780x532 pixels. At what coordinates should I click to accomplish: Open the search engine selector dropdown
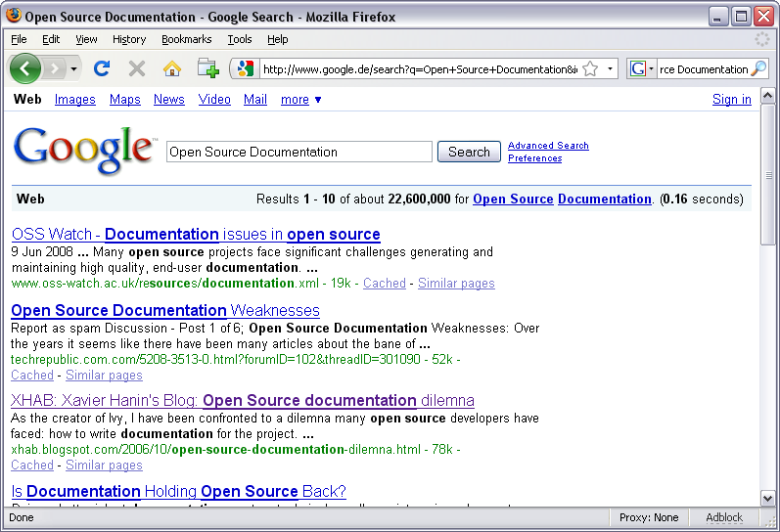(651, 68)
